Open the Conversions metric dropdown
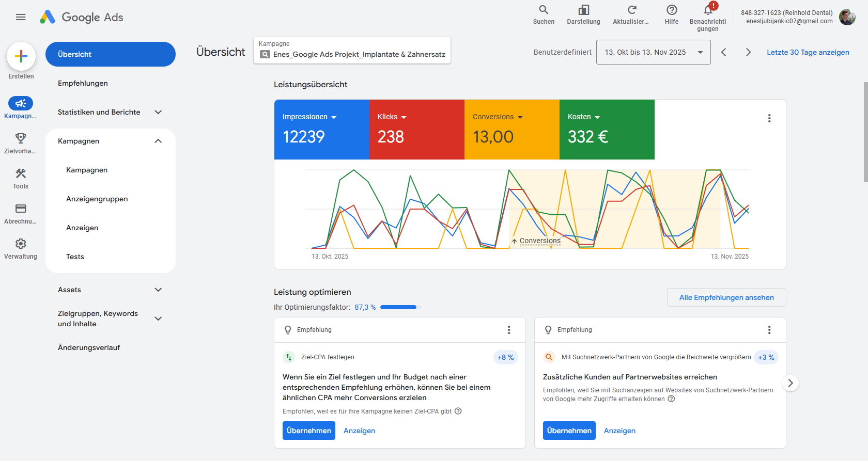 (x=498, y=117)
